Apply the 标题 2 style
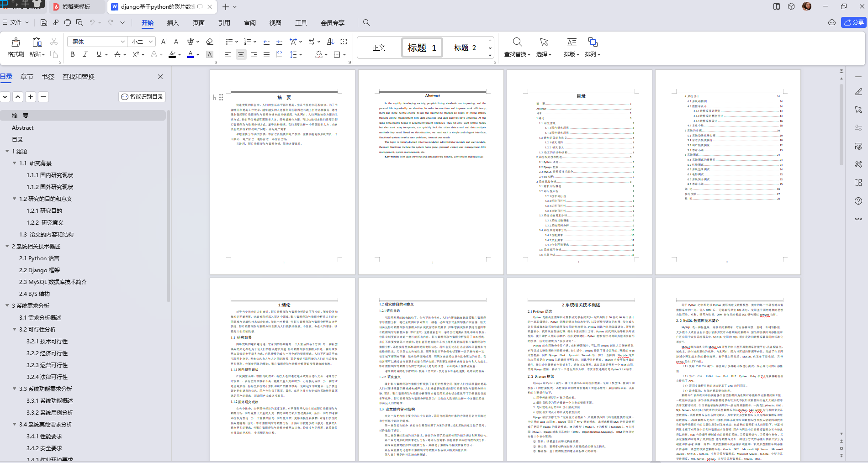The width and height of the screenshot is (868, 463). point(465,47)
